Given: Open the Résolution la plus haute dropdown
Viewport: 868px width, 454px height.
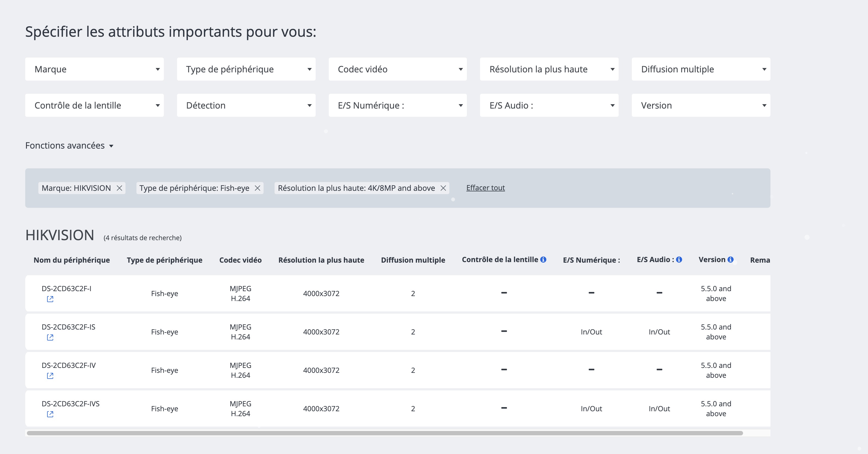Looking at the screenshot, I should coord(549,69).
